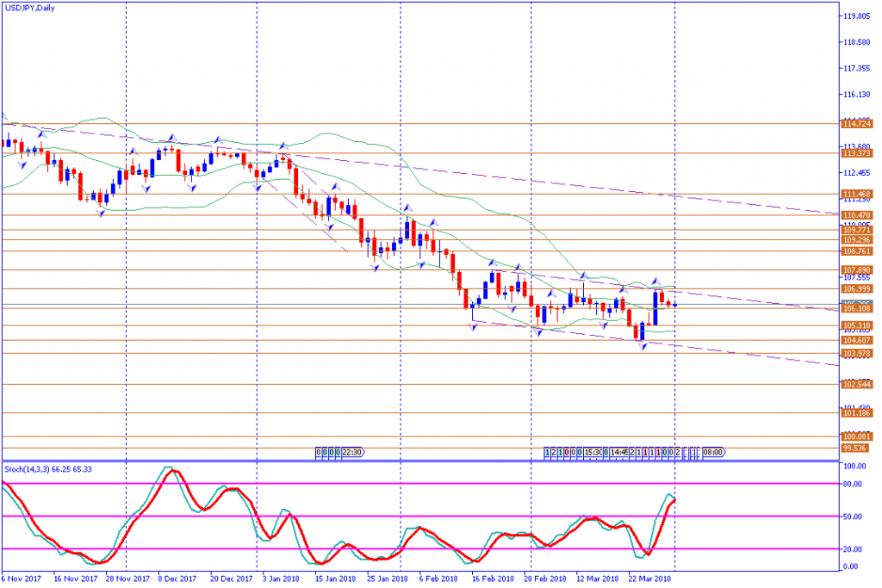The image size is (882, 588).
Task: Select the 15:30 event marker
Action: (593, 451)
